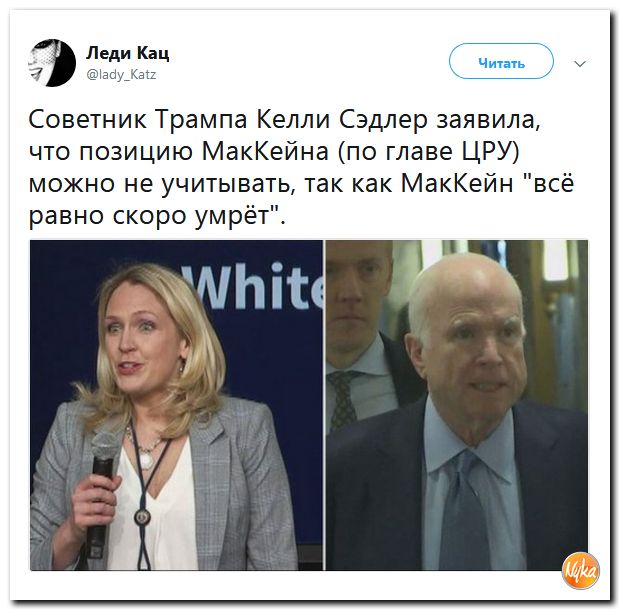Click the round lanyard badge on white blouse

point(141,517)
